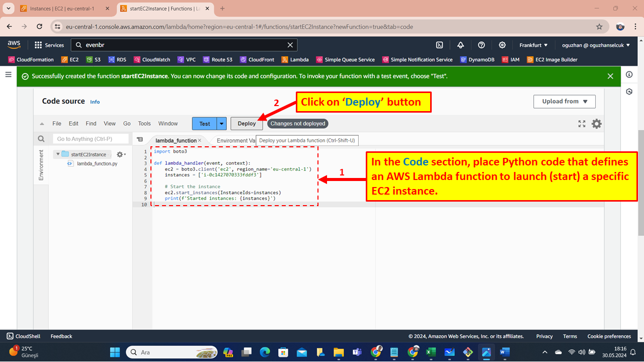Open the AWS console help icon

tap(481, 45)
